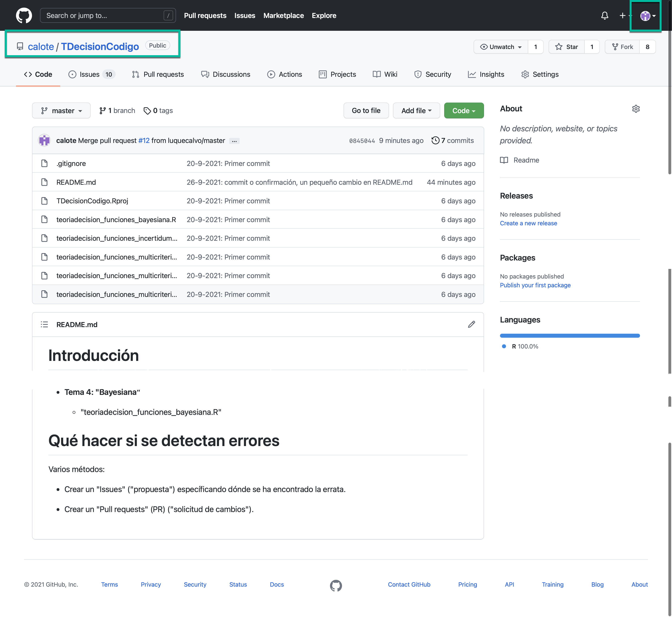Focus the Search or jump to field
672x617 pixels.
[108, 15]
